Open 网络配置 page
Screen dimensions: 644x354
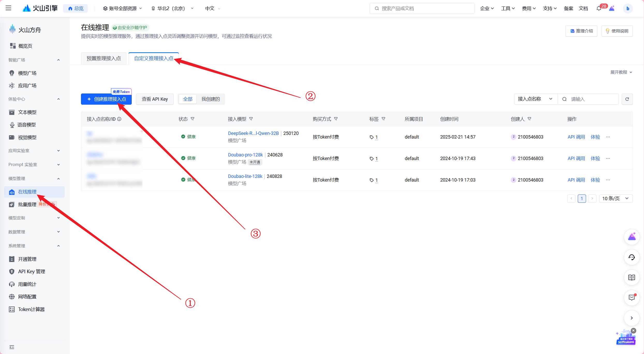pos(27,297)
